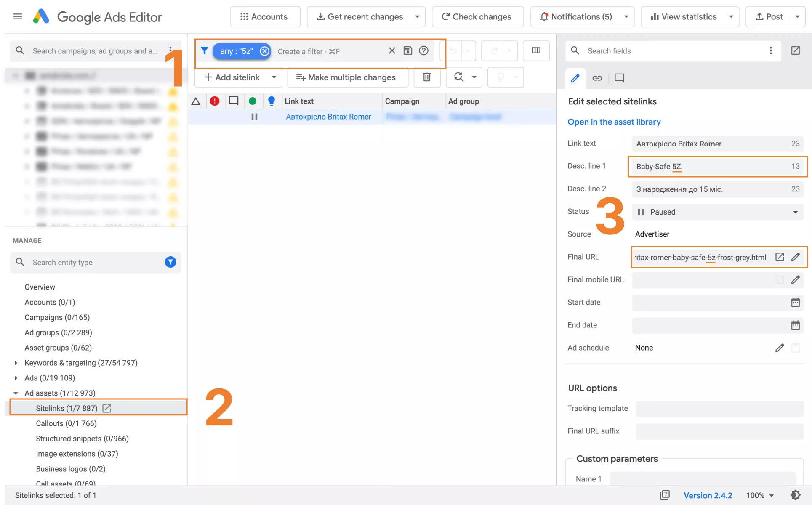Click the Check changes button
Screen dimensions: 812x505
click(477, 17)
